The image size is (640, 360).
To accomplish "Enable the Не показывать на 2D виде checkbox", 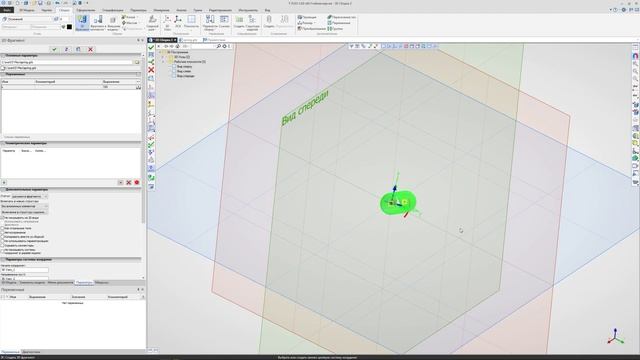I will pos(2,218).
